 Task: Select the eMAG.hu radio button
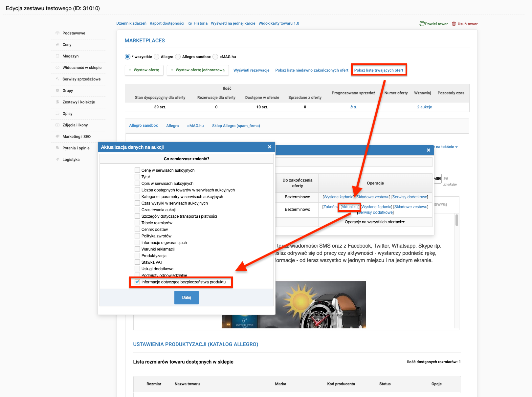pyautogui.click(x=215, y=57)
